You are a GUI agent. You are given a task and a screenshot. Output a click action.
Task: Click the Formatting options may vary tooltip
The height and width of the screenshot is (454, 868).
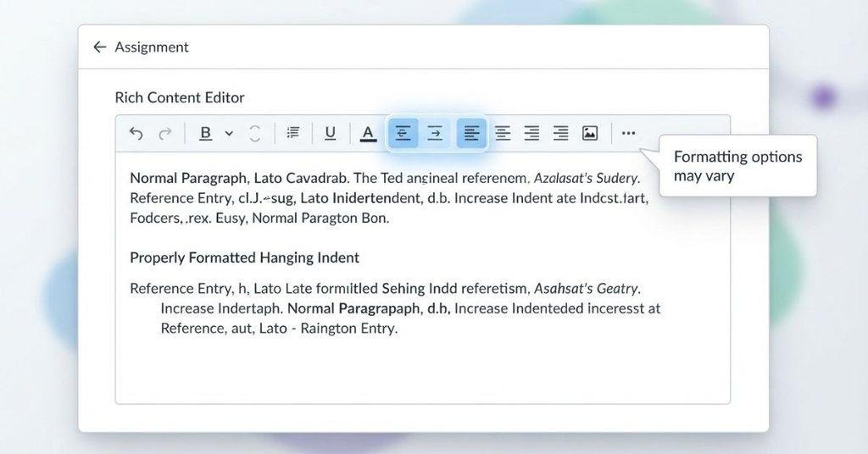(x=737, y=166)
